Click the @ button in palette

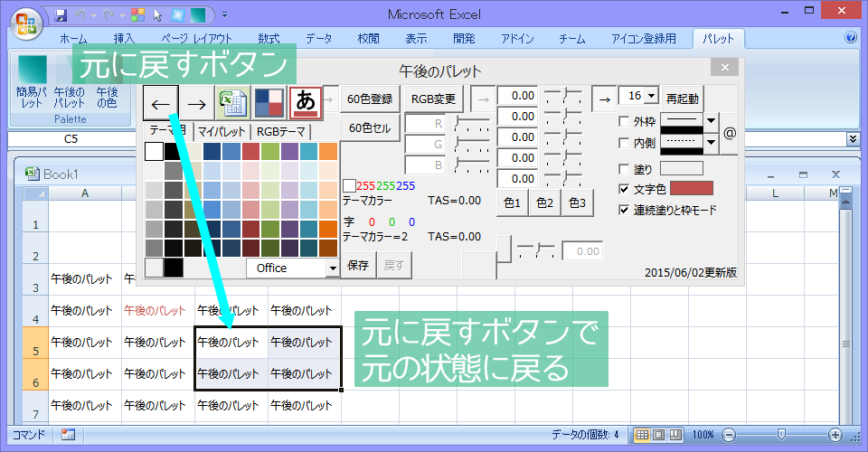click(730, 133)
